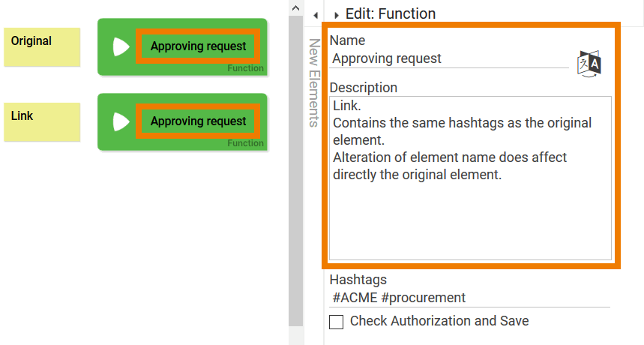
Task: Select the yellow Original sticky note
Action: click(42, 47)
